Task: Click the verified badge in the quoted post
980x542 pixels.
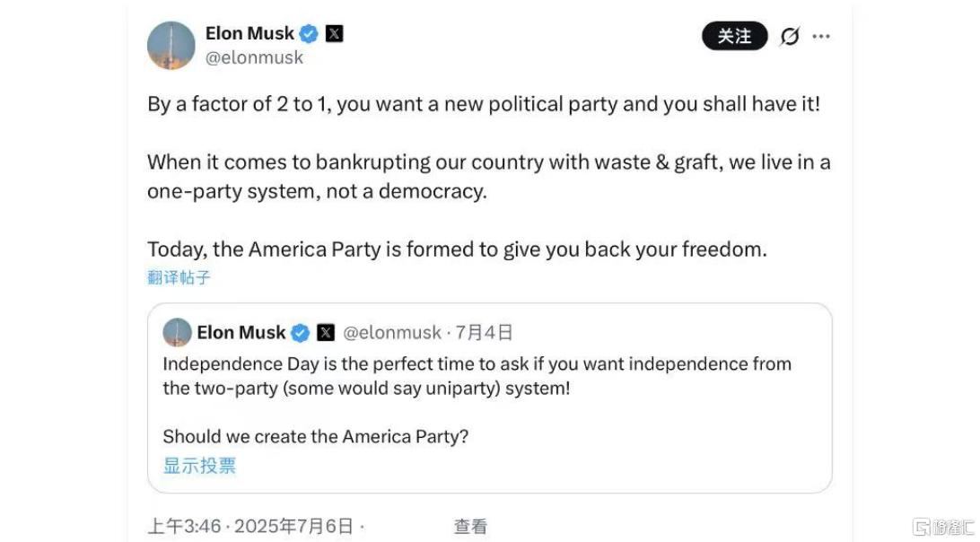Action: point(301,333)
